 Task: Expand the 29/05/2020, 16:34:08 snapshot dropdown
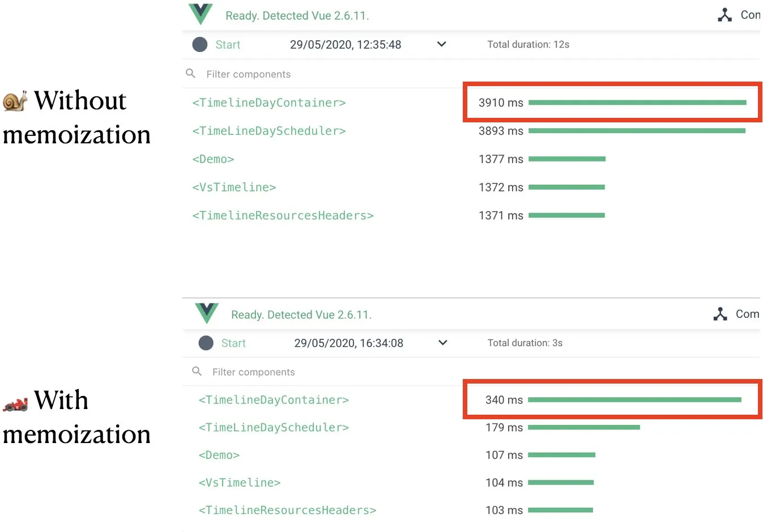click(x=443, y=343)
